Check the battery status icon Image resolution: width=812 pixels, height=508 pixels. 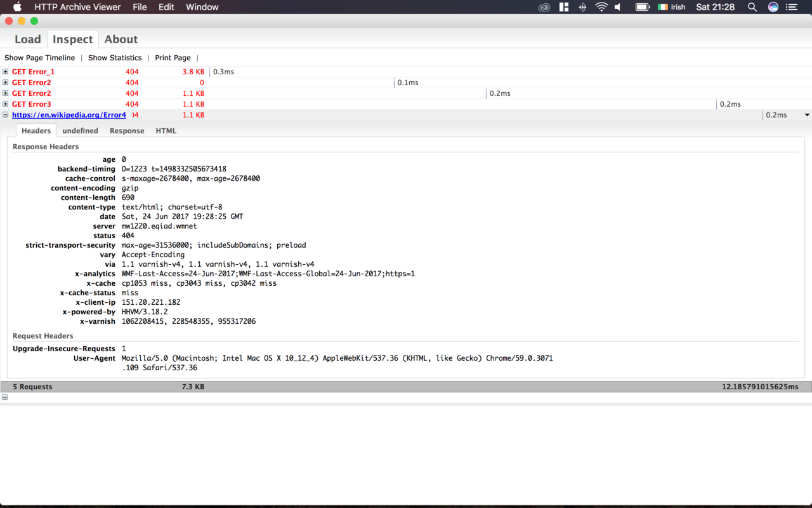[643, 7]
